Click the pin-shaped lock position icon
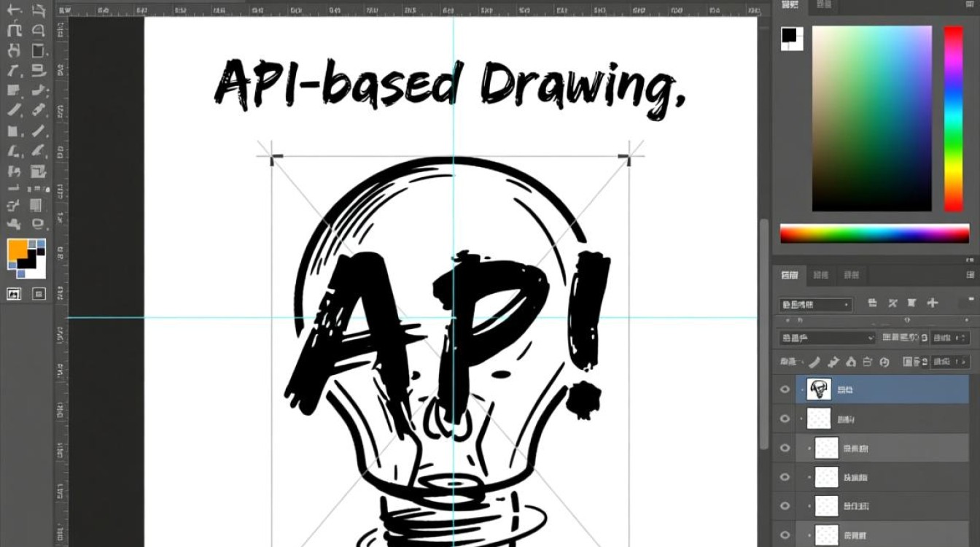 [x=833, y=362]
